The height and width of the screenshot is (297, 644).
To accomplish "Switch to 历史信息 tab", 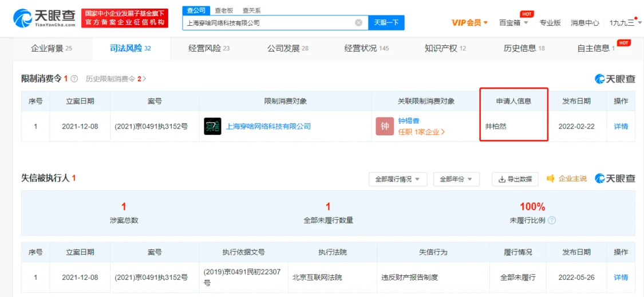I will (x=524, y=49).
